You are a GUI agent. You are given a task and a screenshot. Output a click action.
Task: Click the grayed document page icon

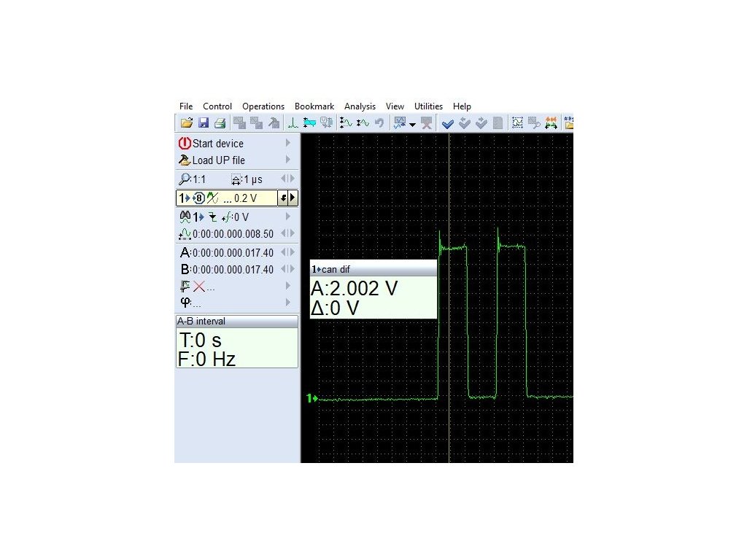(x=498, y=123)
